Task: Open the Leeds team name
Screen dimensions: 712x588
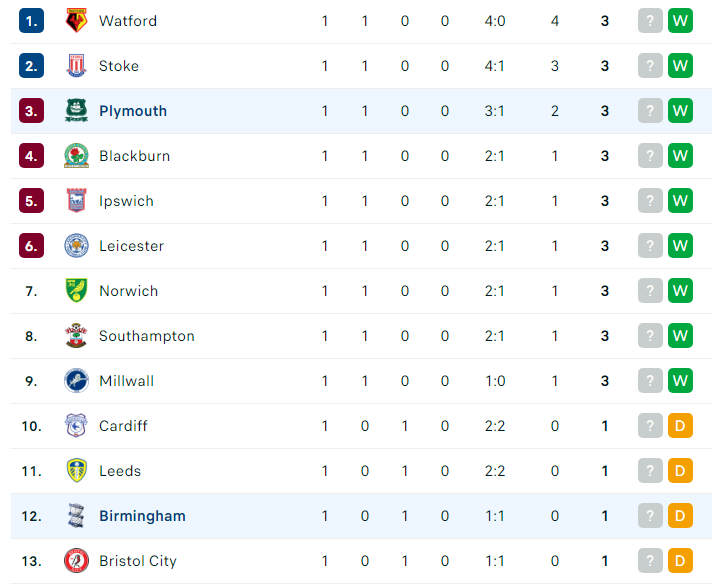Action: pos(120,471)
